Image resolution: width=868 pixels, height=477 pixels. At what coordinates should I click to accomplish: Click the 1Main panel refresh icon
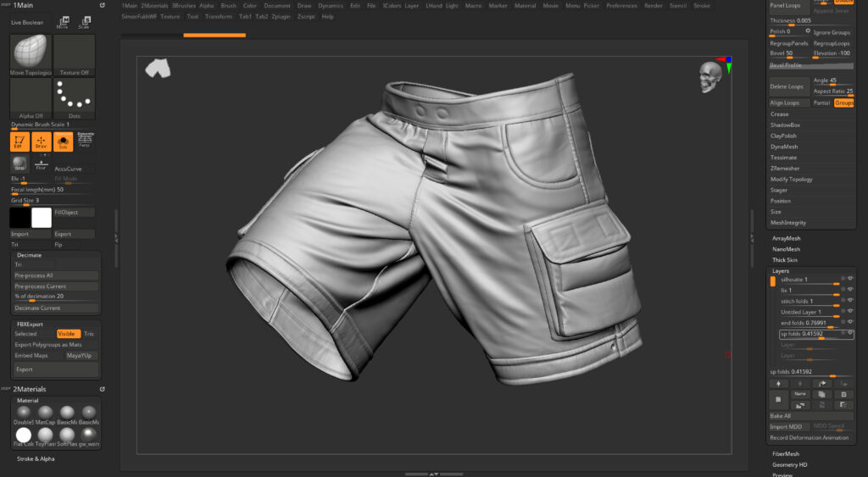coord(103,5)
